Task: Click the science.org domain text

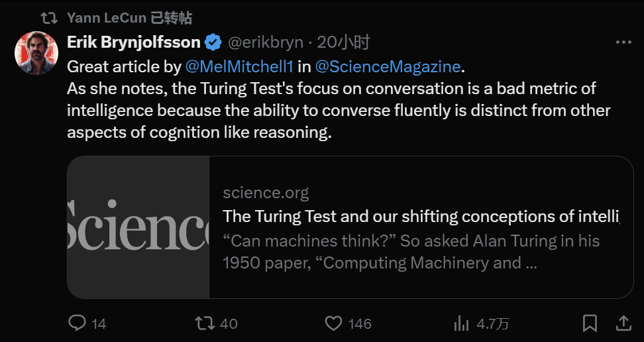Action: [x=266, y=193]
